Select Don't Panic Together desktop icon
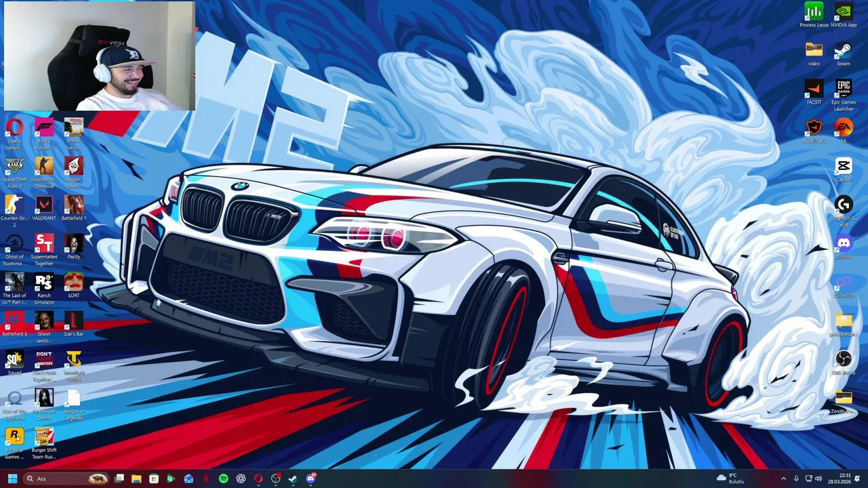The image size is (868, 488). point(44,366)
